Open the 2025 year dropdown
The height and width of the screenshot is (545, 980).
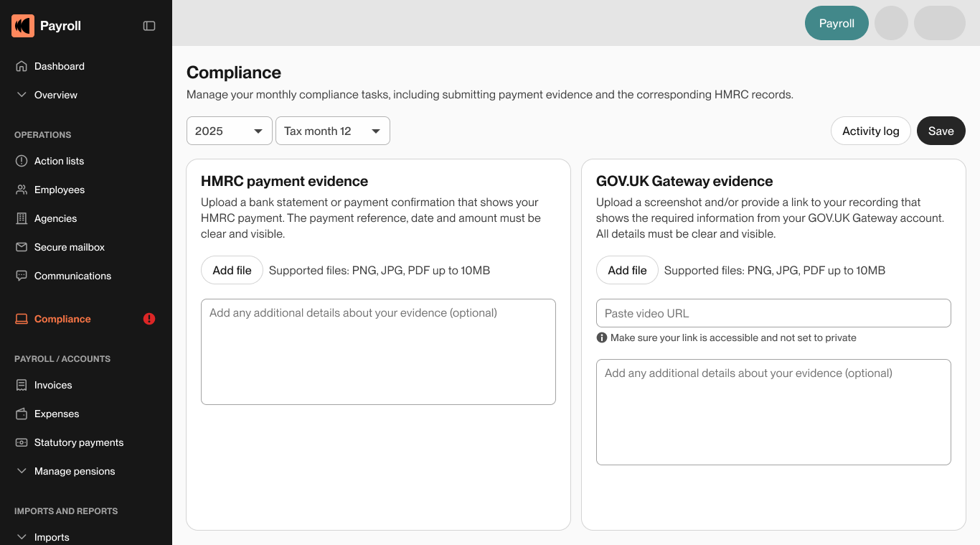229,131
